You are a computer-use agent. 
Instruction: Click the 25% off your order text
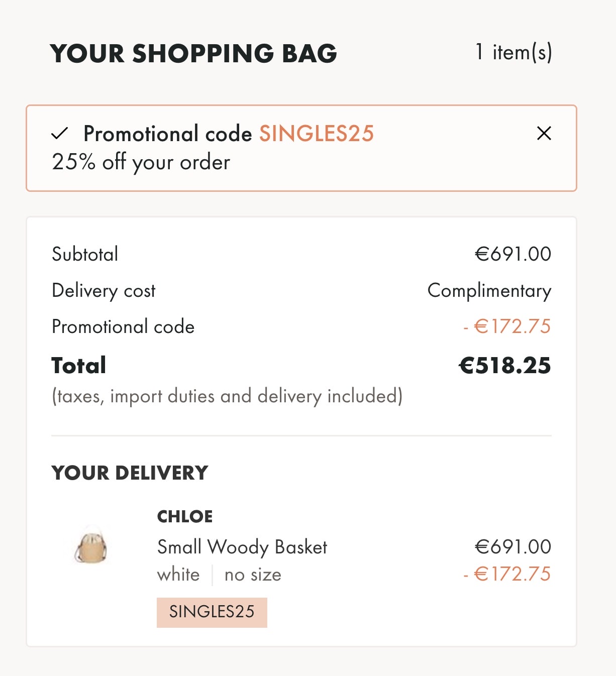coord(141,162)
